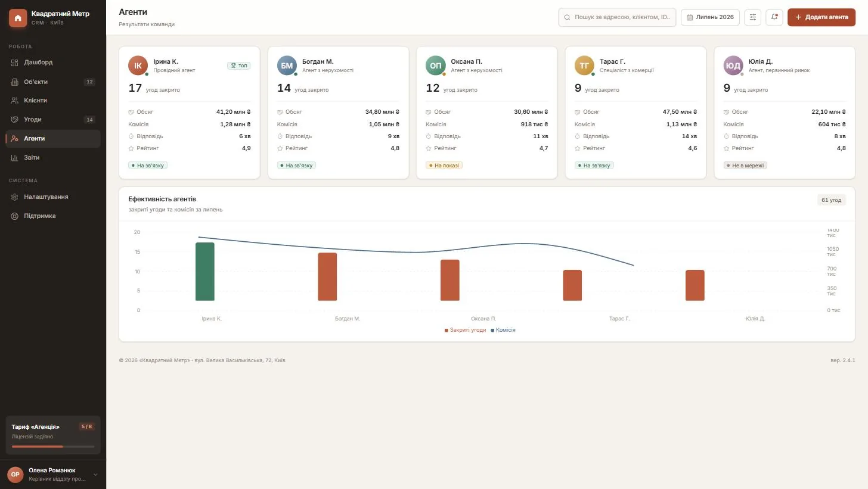868x489 pixels.
Task: Click the 5 / 8 license badge
Action: tap(87, 426)
